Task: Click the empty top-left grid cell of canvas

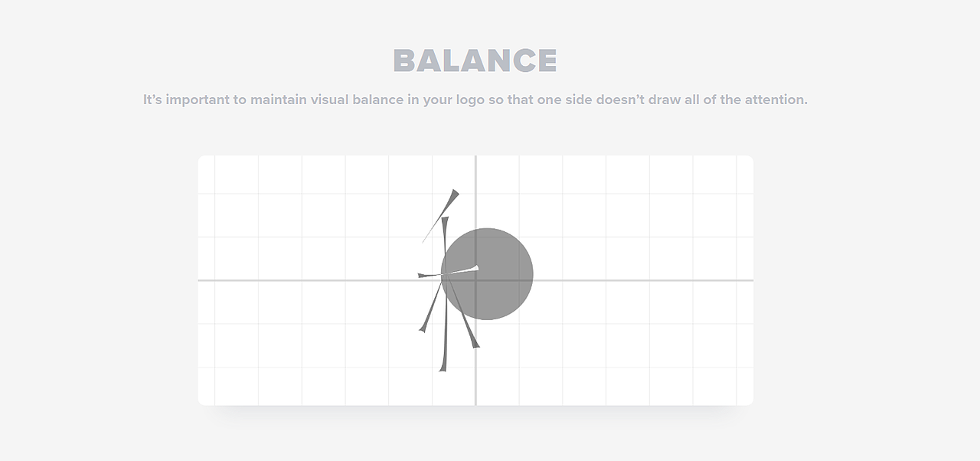Action: point(237,175)
